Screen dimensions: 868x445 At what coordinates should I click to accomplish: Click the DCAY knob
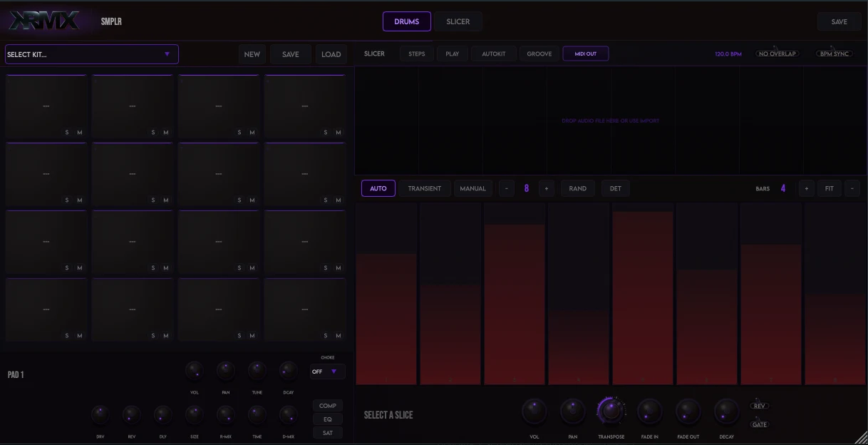click(289, 370)
